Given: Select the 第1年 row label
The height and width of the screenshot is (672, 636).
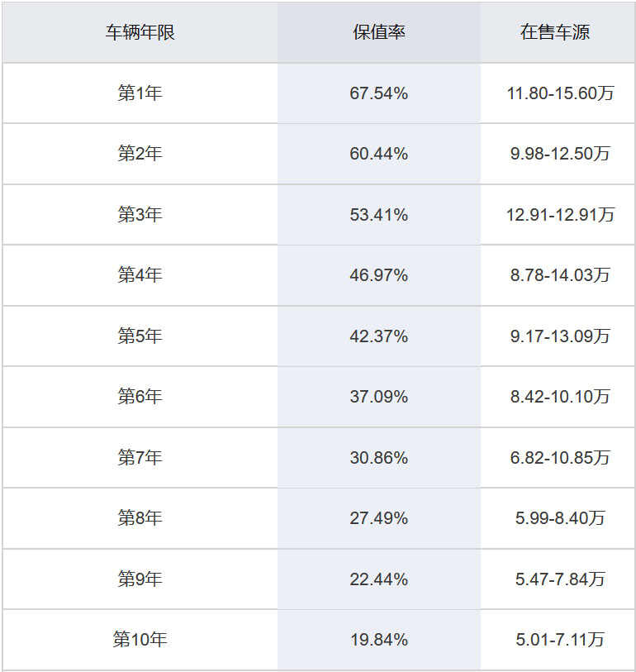Looking at the screenshot, I should (x=140, y=93).
